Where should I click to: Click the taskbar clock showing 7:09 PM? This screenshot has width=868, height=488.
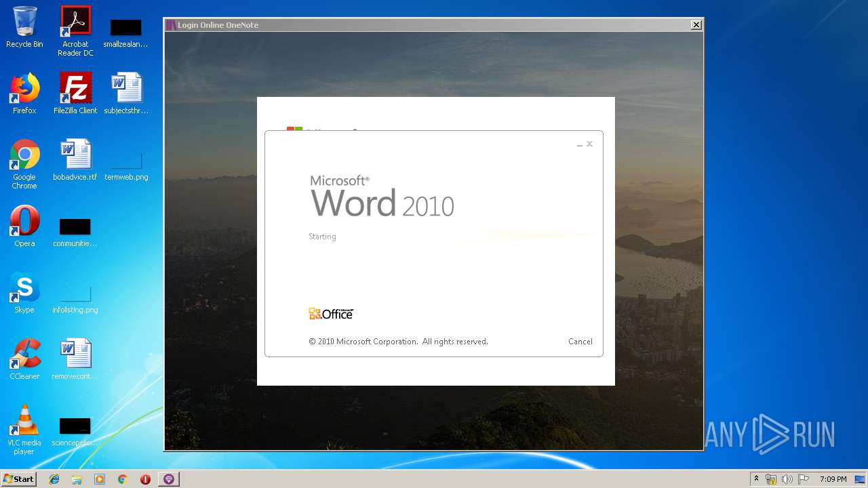(x=833, y=479)
